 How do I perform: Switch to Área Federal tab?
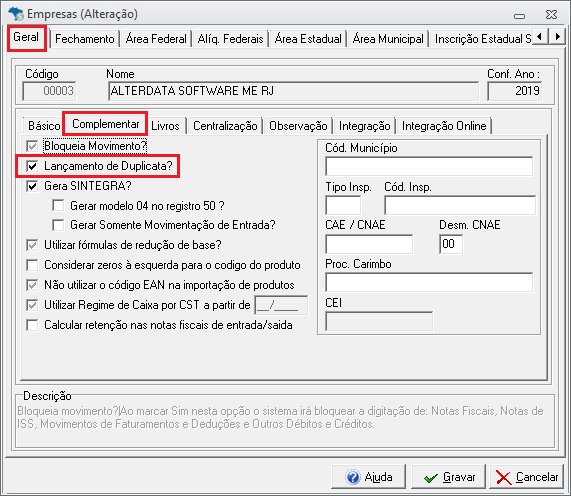(156, 39)
